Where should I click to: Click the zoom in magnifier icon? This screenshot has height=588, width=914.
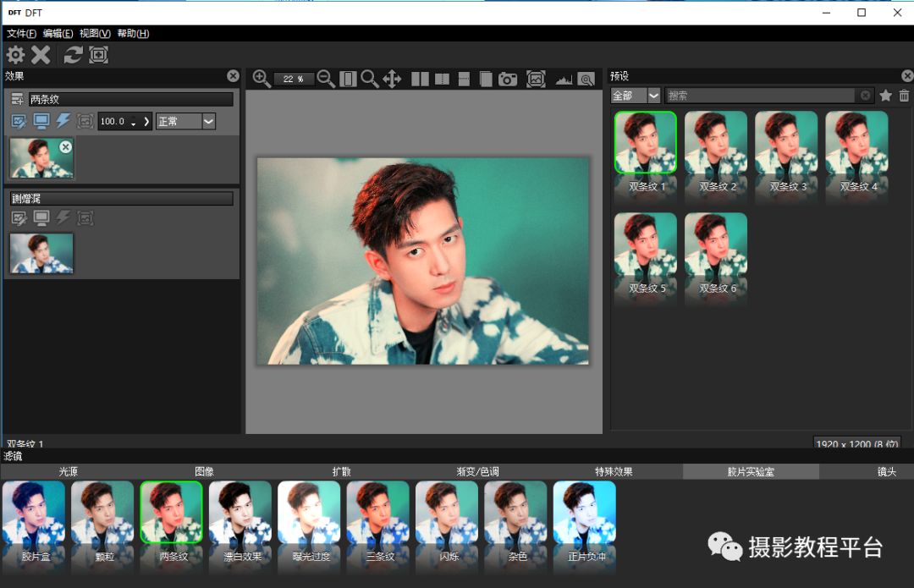click(x=262, y=79)
